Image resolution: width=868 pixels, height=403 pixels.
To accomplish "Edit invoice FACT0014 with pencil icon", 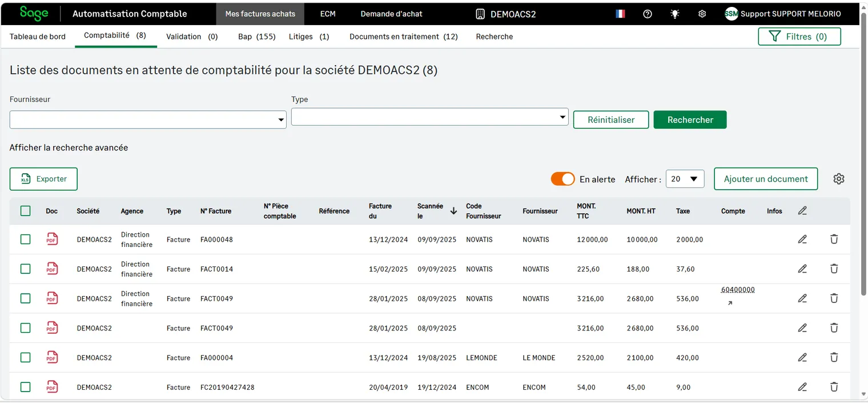I will tap(802, 269).
